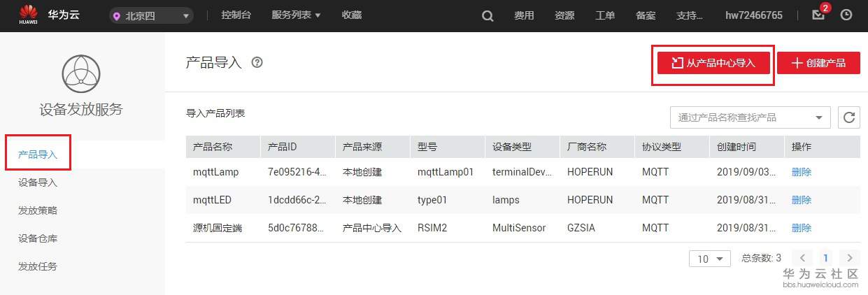Click product name 源机固定端
868x295 pixels.
[x=218, y=228]
